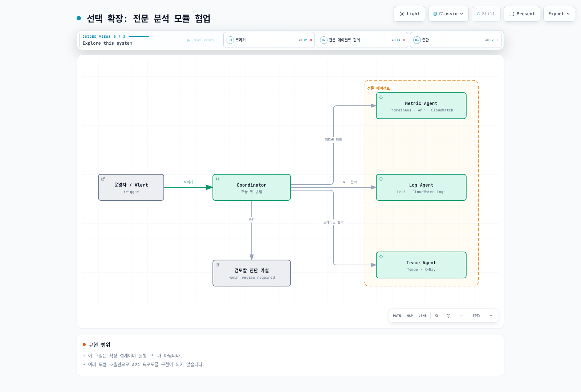Select guided view 03 종합
The height and width of the screenshot is (392, 581).
click(x=456, y=40)
